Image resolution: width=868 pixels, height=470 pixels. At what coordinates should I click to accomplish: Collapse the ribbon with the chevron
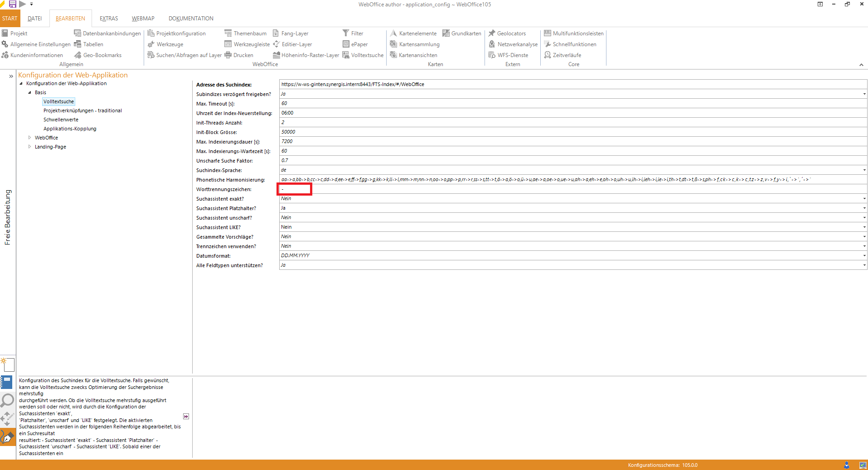(861, 65)
